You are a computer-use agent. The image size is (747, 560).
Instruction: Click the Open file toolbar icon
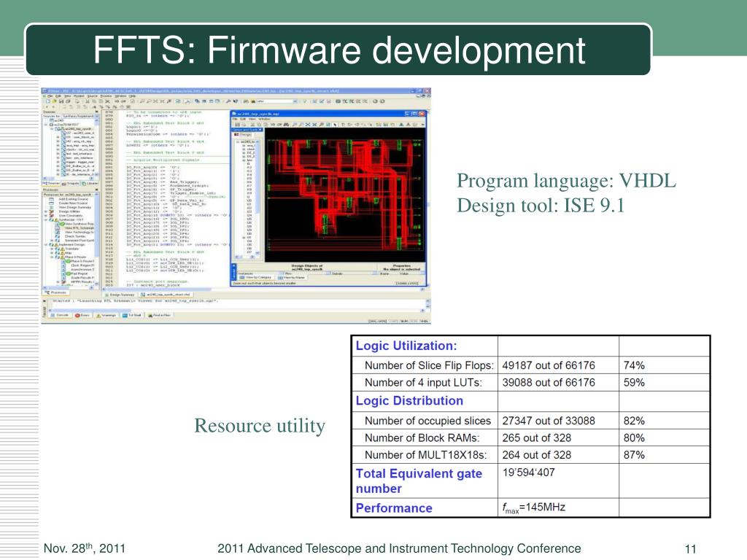tap(54, 101)
